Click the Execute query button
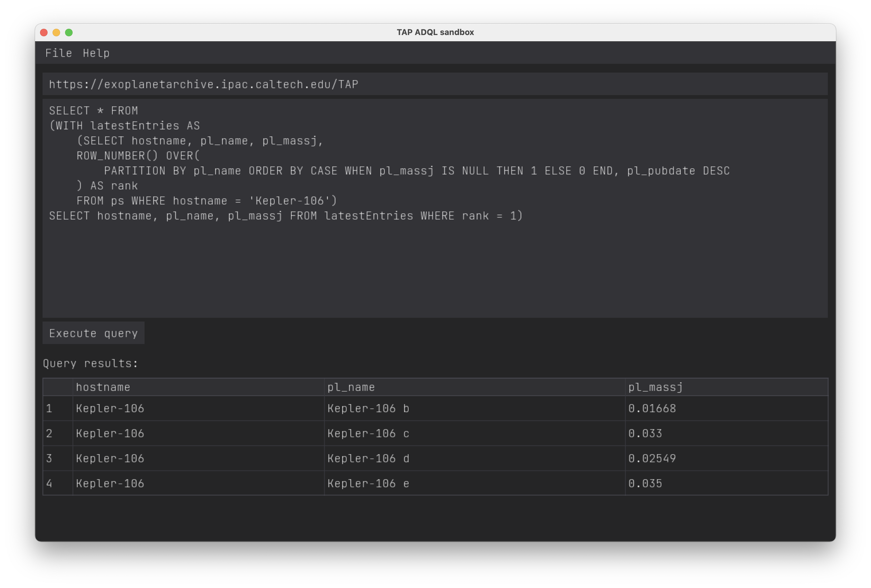This screenshot has width=871, height=588. tap(93, 333)
